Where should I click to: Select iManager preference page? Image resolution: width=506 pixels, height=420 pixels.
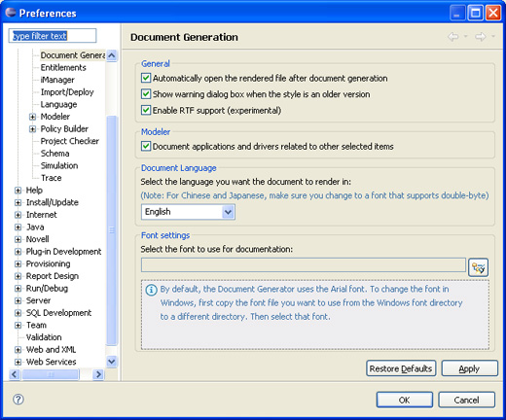(57, 80)
